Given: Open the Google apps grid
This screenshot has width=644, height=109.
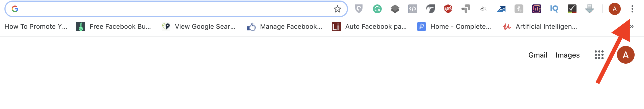Looking at the screenshot, I should tap(599, 55).
